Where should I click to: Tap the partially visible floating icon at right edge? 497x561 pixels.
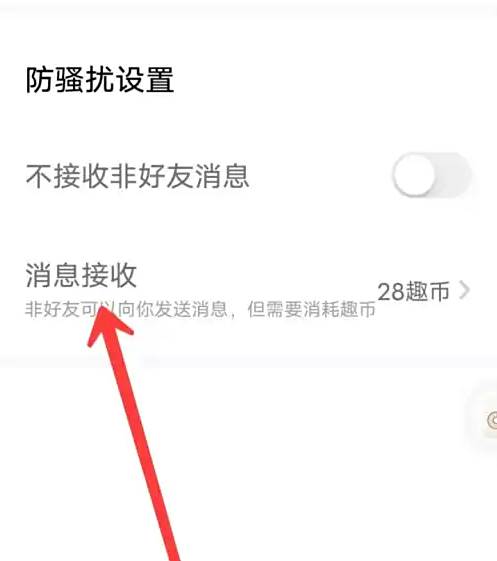tap(493, 420)
